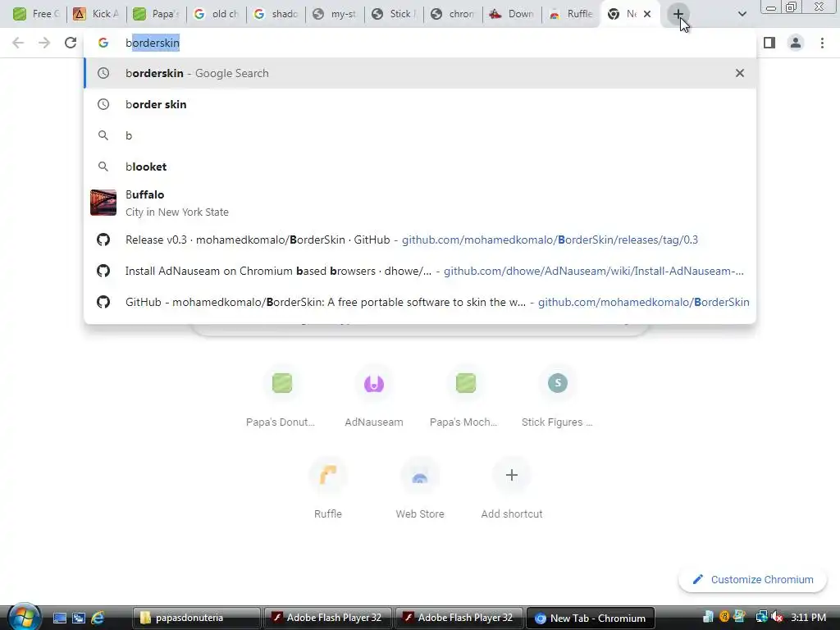The image size is (840, 630).
Task: Switch to the old ch Google tab
Action: point(216,14)
